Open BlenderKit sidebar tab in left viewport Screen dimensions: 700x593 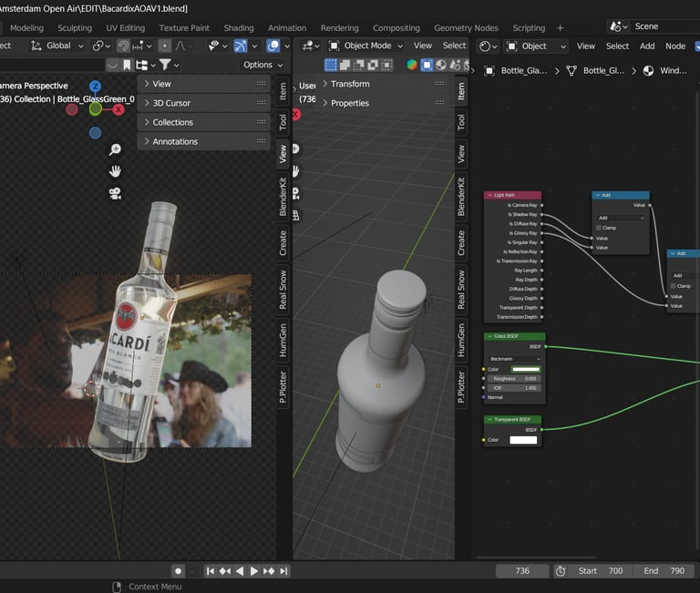[x=283, y=197]
